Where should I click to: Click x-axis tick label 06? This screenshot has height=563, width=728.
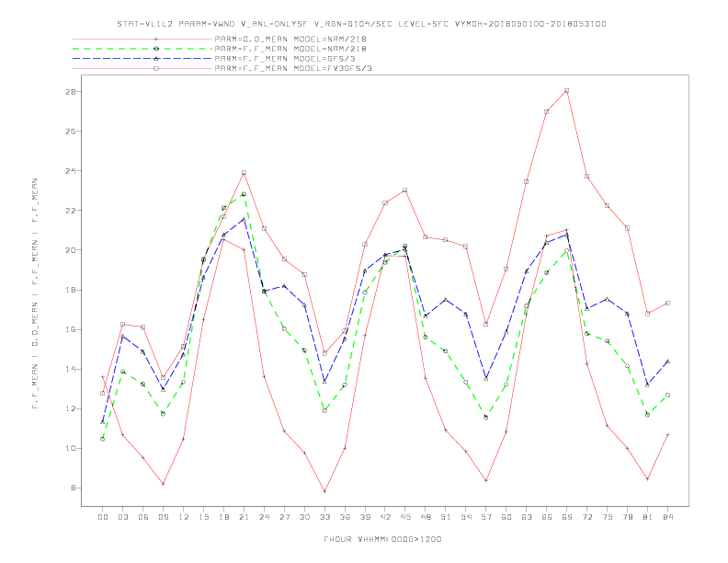[143, 517]
